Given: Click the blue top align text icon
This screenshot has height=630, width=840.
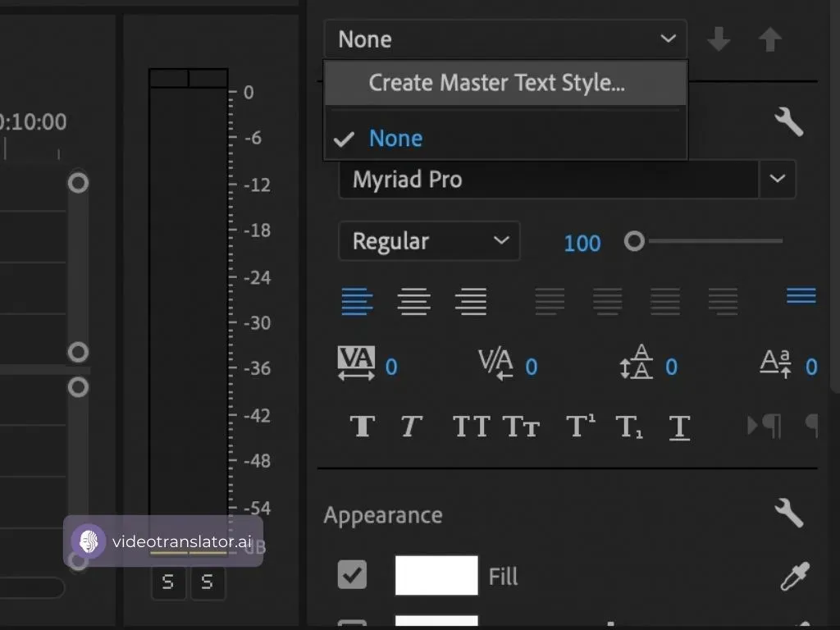Looking at the screenshot, I should (801, 295).
